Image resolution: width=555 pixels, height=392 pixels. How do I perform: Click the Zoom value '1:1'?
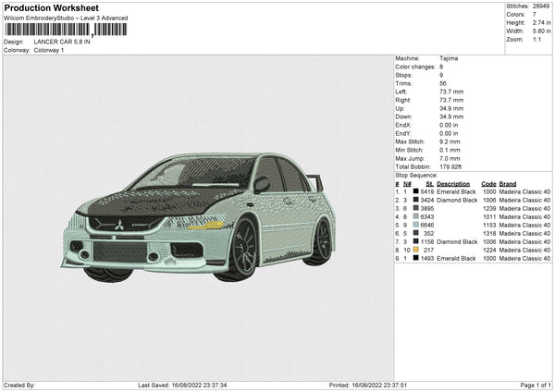[x=536, y=39]
